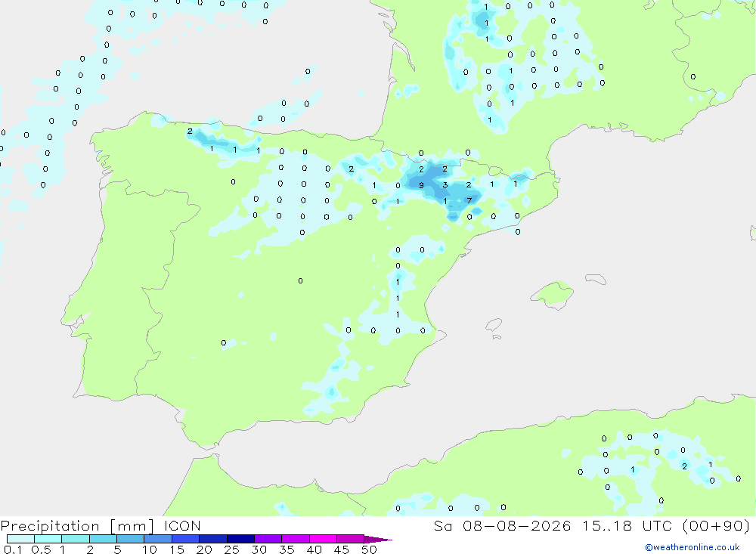Click the "7" precipitation value on the map

click(x=469, y=200)
